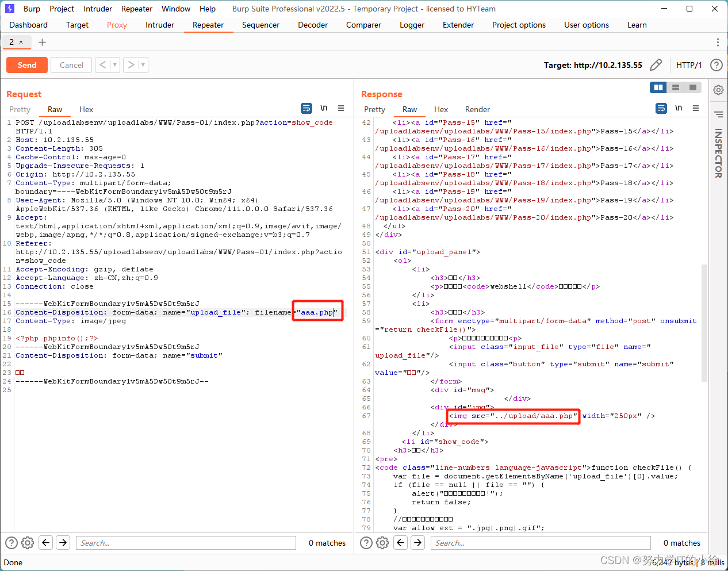Expand the INSPECTOR side panel

coord(719,153)
